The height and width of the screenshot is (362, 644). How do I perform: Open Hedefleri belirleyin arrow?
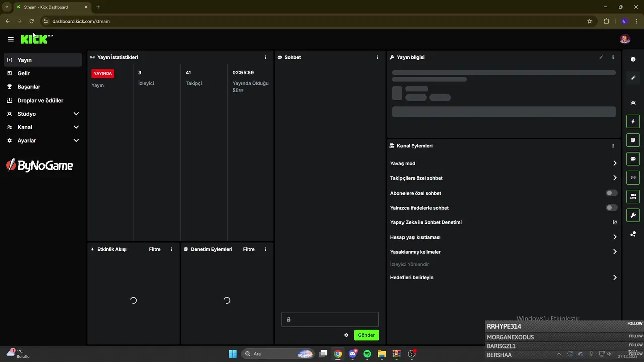click(615, 277)
